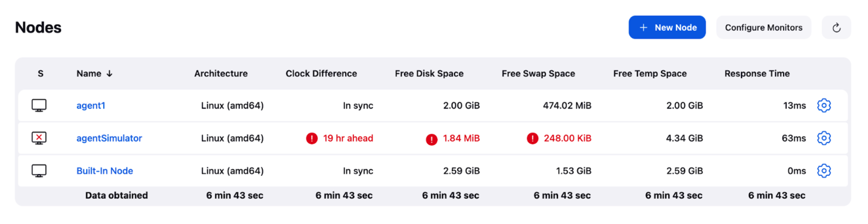Open the gear settings for Built-In Node

824,170
